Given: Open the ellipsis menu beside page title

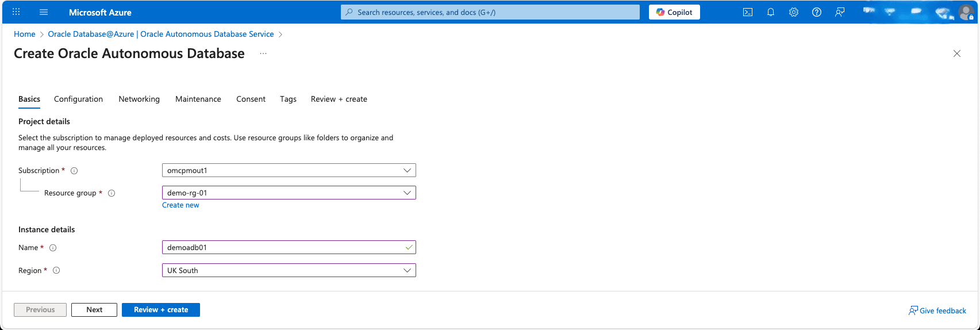Looking at the screenshot, I should (x=263, y=53).
